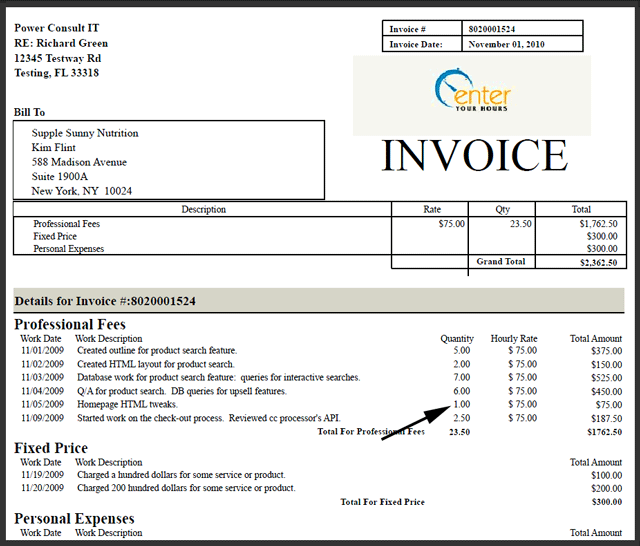Screen dimensions: 640x546
Task: Click the 11/01/2009 work date
Action: click(x=42, y=351)
